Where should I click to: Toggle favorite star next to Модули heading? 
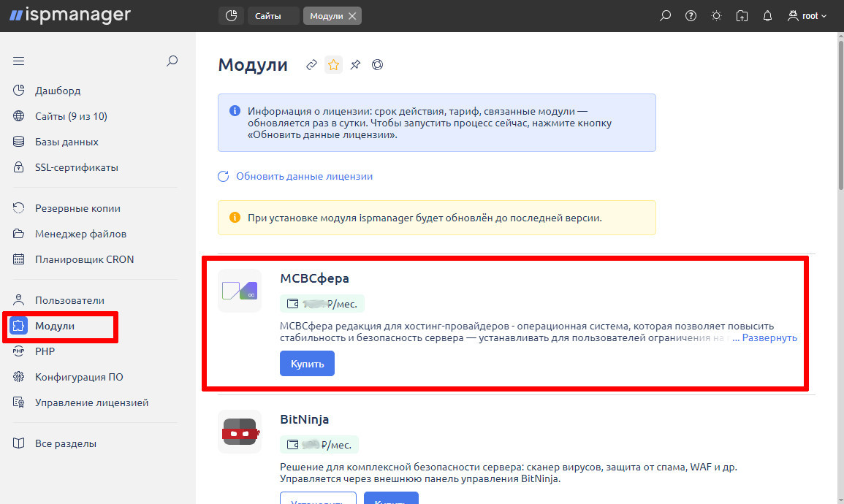(333, 65)
